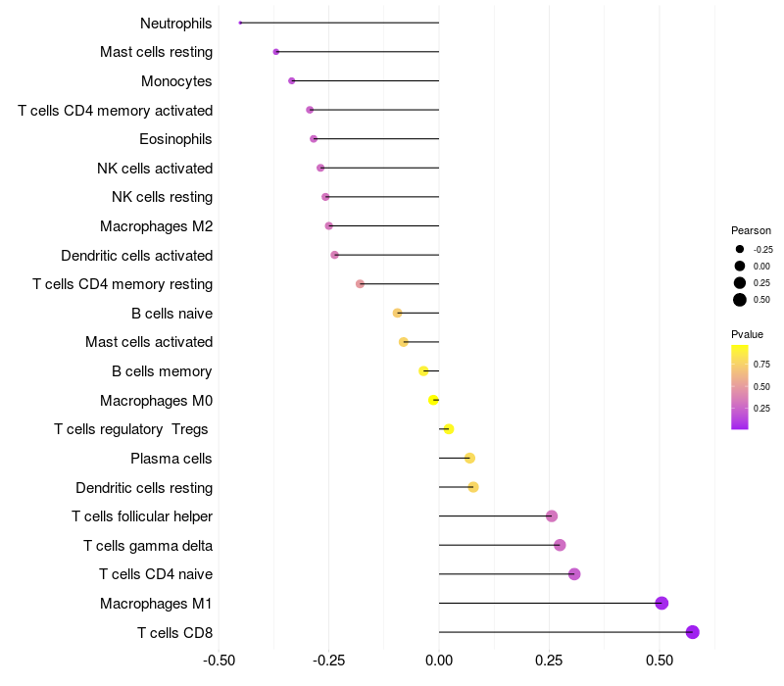The image size is (784, 686).
Task: Click the T cells gamma delta dot
Action: click(560, 545)
